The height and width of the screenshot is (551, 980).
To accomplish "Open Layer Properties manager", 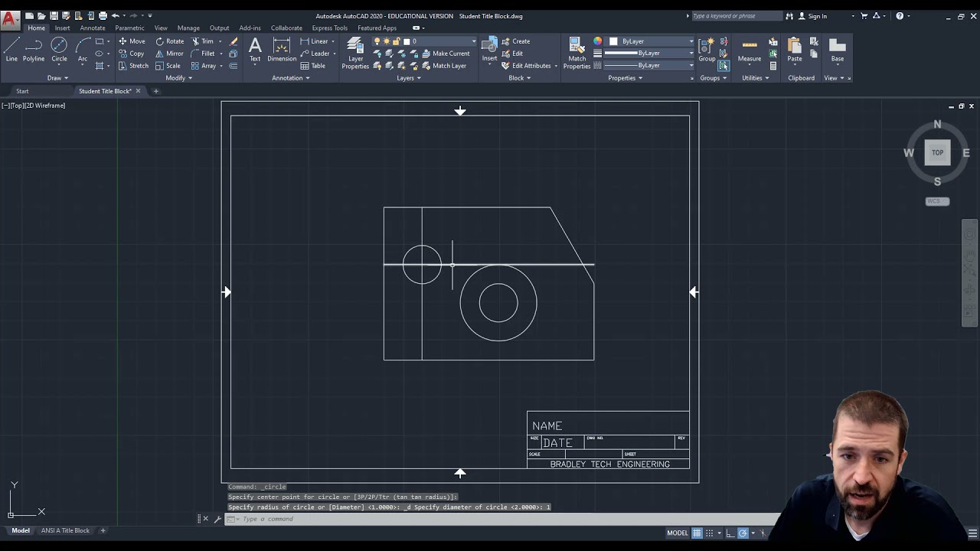I will pyautogui.click(x=355, y=52).
